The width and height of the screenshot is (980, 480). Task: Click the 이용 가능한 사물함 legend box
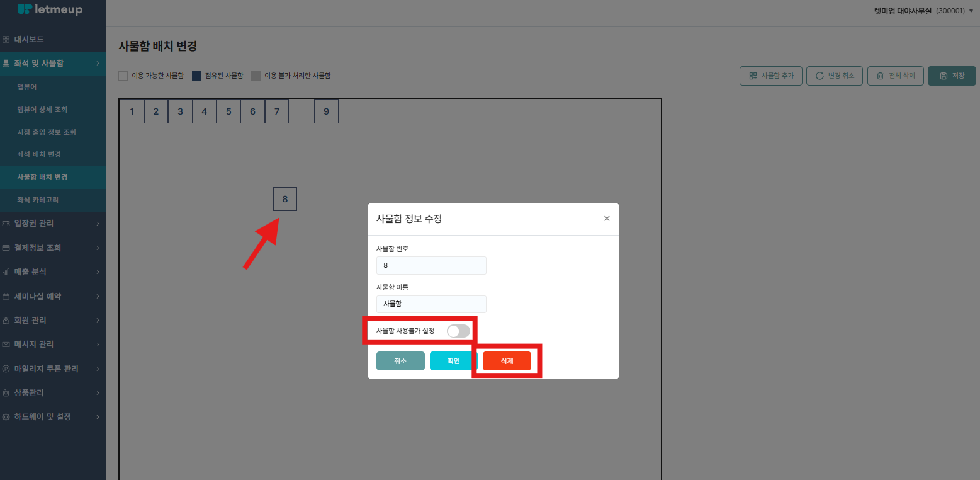123,76
